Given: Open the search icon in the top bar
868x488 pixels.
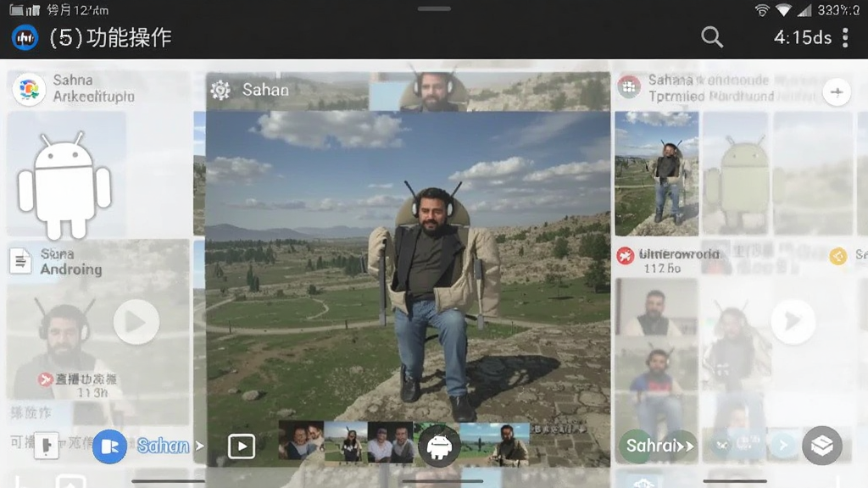Looking at the screenshot, I should point(712,37).
